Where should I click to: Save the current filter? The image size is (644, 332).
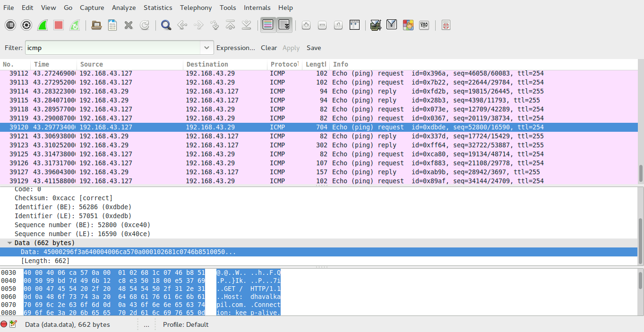point(314,48)
